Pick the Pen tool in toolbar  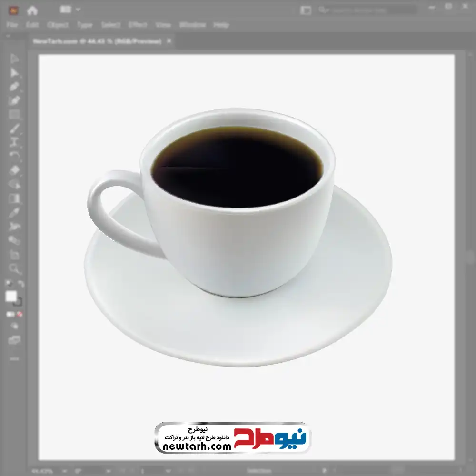click(x=14, y=87)
